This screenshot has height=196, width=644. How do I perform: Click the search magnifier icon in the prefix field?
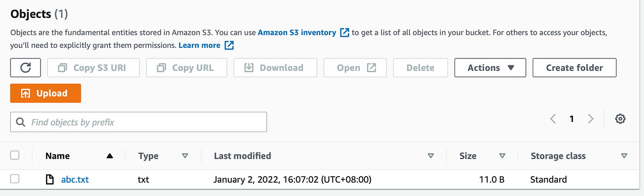pos(20,122)
